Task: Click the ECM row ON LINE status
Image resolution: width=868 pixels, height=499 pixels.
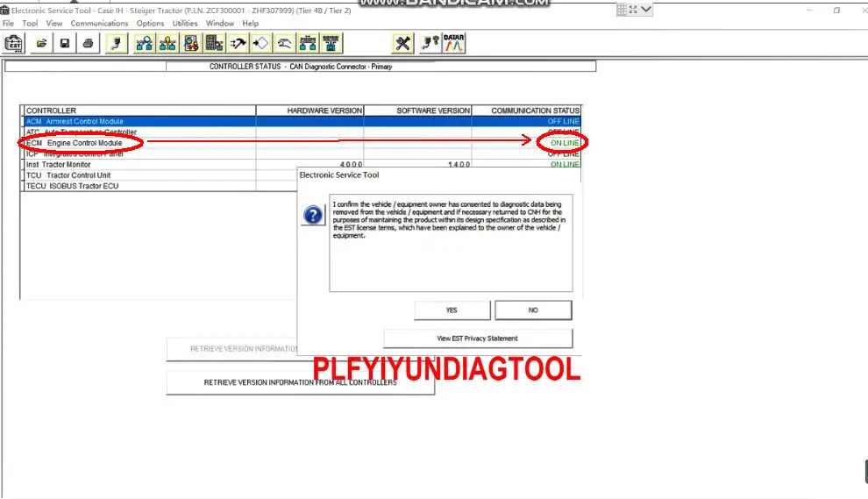Action: (x=565, y=143)
